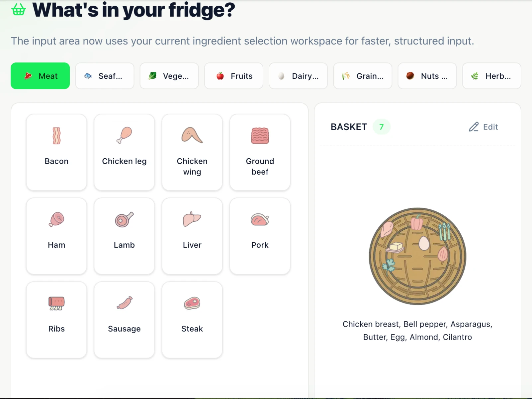Add Lamb to the basket

(124, 236)
